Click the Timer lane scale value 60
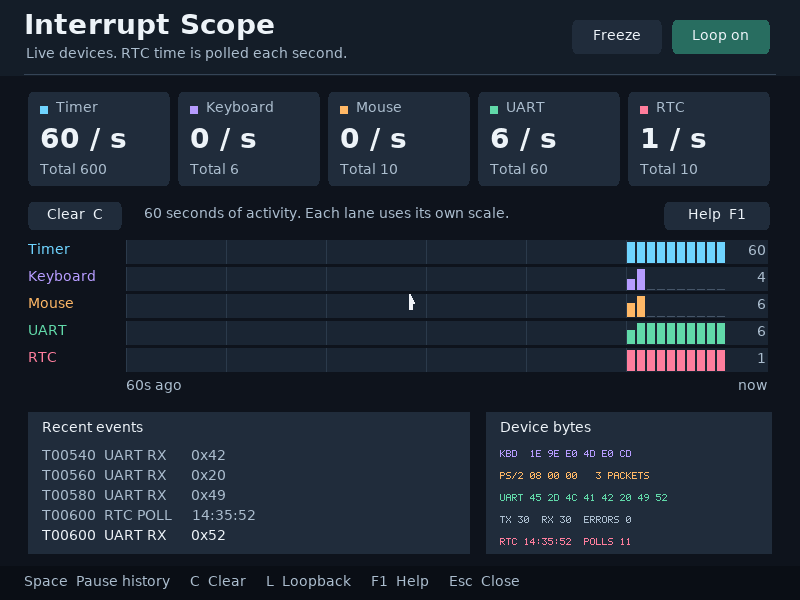 757,250
